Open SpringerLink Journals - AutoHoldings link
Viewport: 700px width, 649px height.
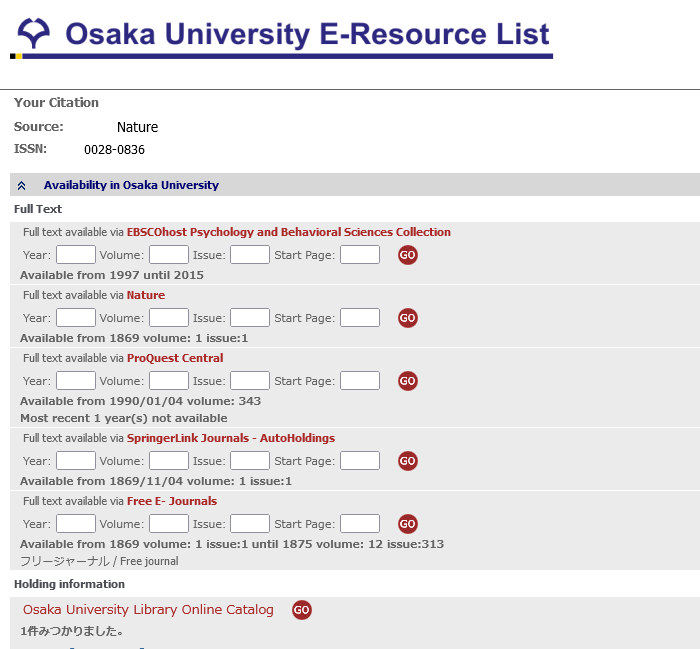(231, 438)
